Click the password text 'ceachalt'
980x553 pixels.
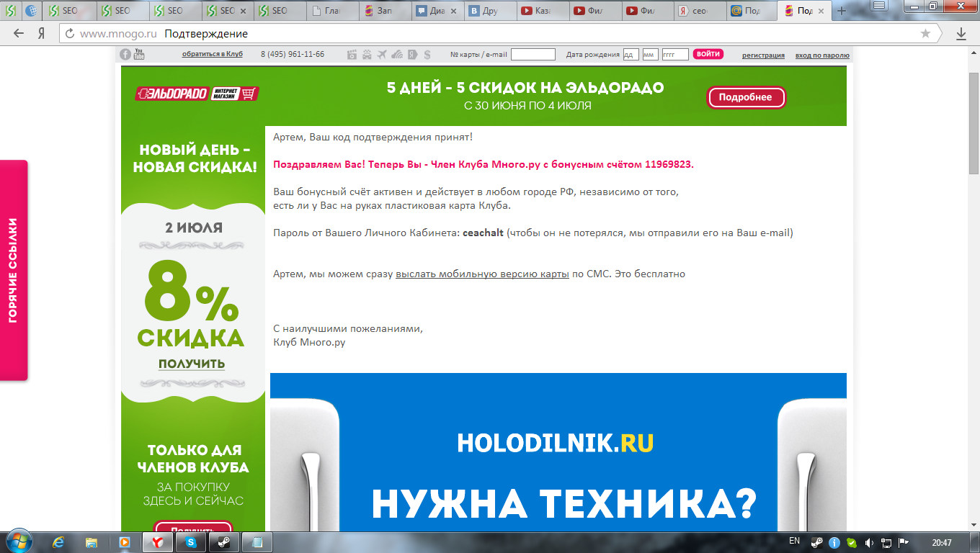click(x=483, y=233)
